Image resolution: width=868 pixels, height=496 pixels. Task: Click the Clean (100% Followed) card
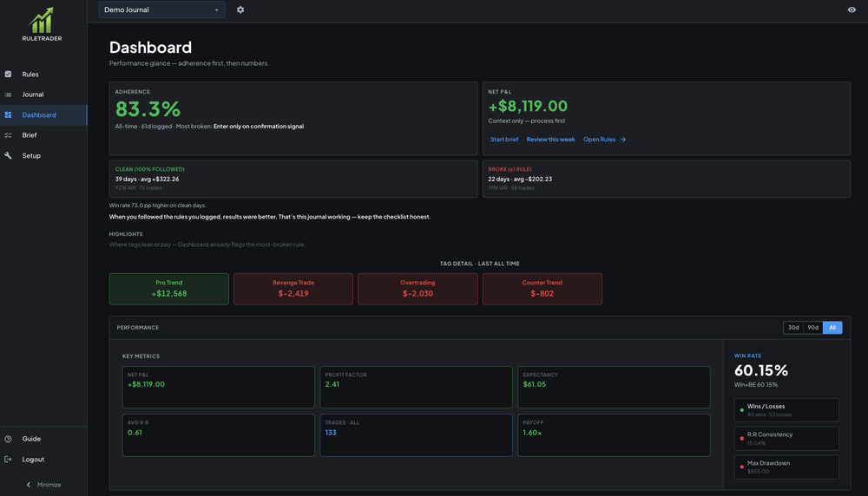293,179
